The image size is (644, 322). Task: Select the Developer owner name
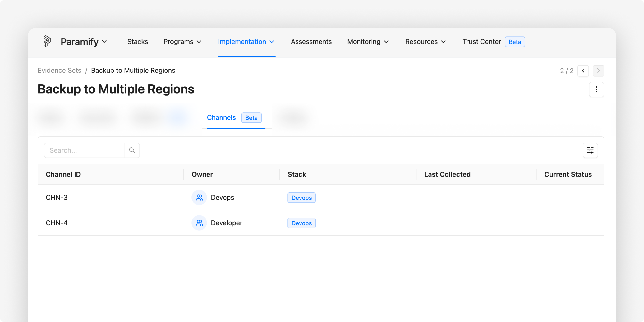227,223
